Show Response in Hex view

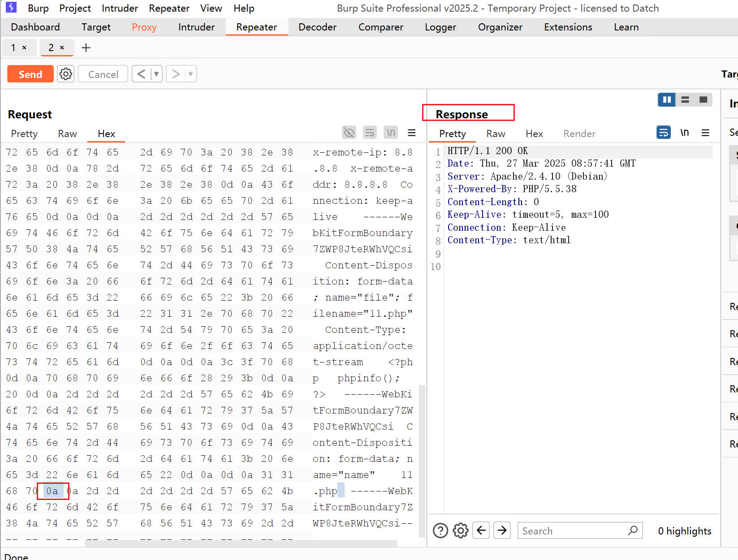point(534,134)
